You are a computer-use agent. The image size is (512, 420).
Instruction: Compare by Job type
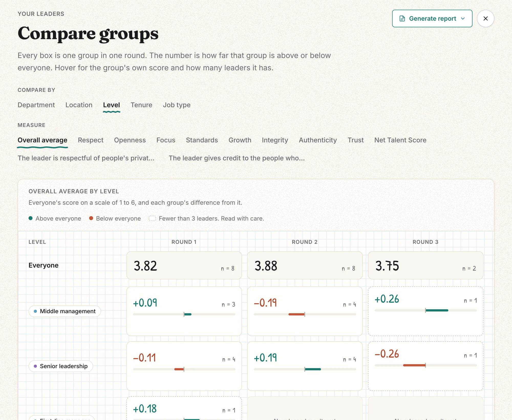click(x=177, y=105)
